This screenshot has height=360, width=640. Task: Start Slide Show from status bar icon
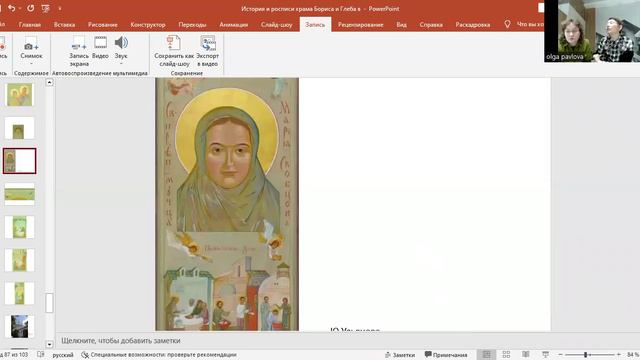(x=545, y=354)
